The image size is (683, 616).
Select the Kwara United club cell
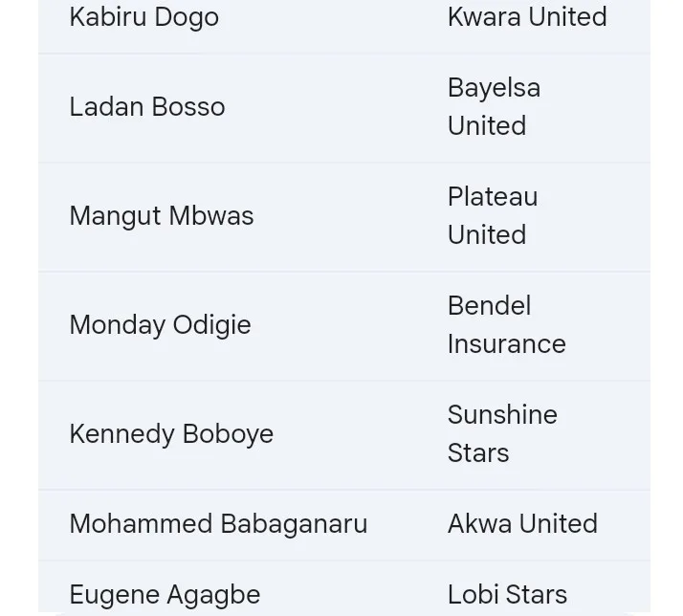[527, 17]
